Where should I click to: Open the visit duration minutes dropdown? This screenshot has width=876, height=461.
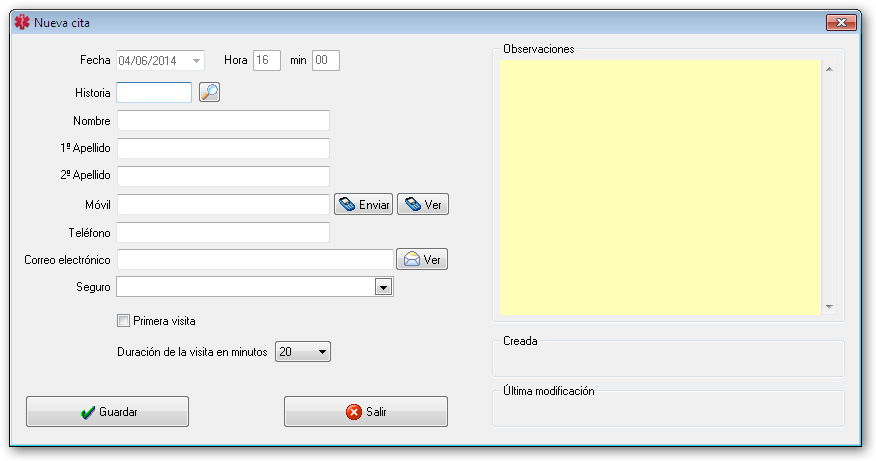click(321, 352)
